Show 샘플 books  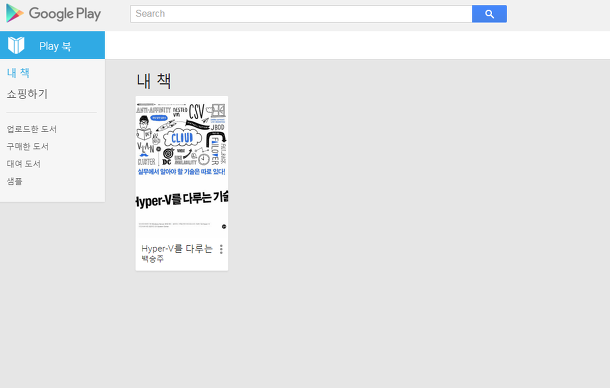click(14, 181)
